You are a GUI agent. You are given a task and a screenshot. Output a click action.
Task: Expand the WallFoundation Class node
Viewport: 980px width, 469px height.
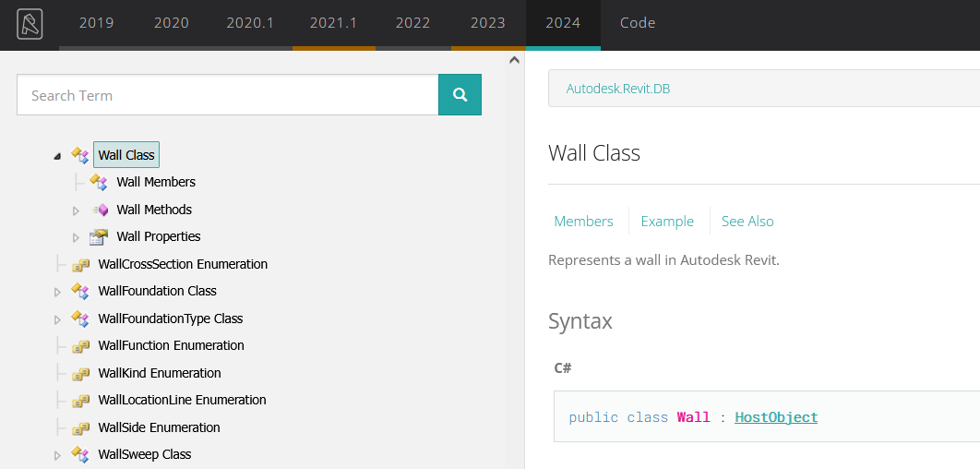point(57,292)
